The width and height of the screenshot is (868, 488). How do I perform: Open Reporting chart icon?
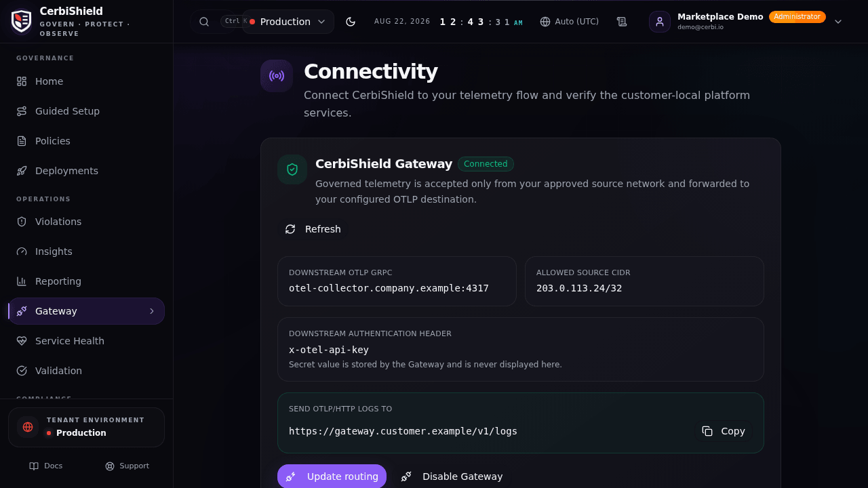(x=22, y=281)
